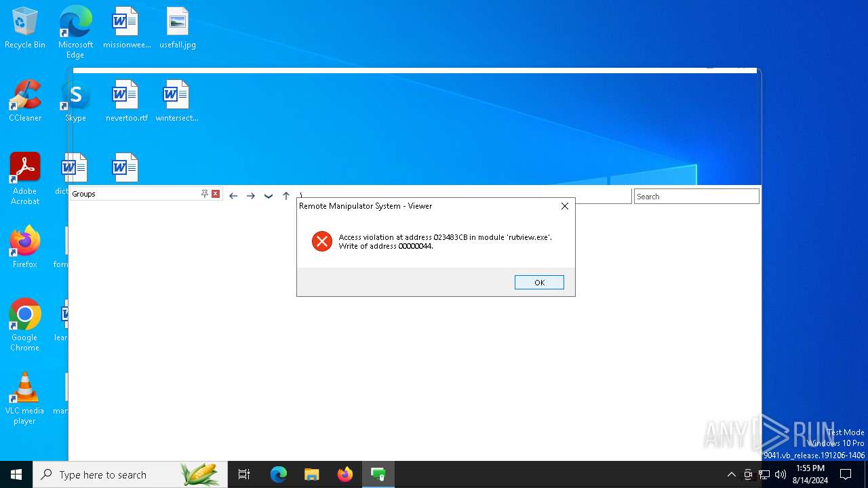868x488 pixels.
Task: Show hidden system tray icons
Action: pyautogui.click(x=731, y=474)
